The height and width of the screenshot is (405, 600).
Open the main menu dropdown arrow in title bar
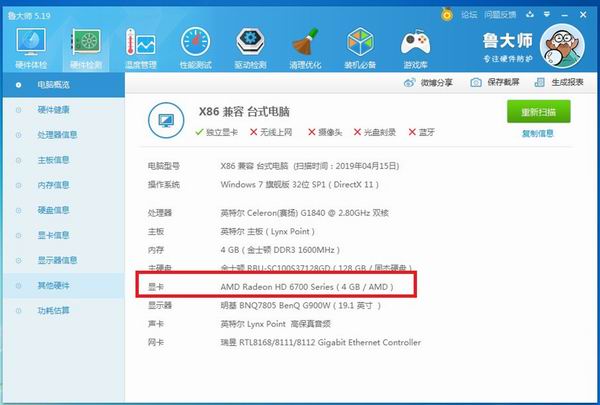coord(547,15)
